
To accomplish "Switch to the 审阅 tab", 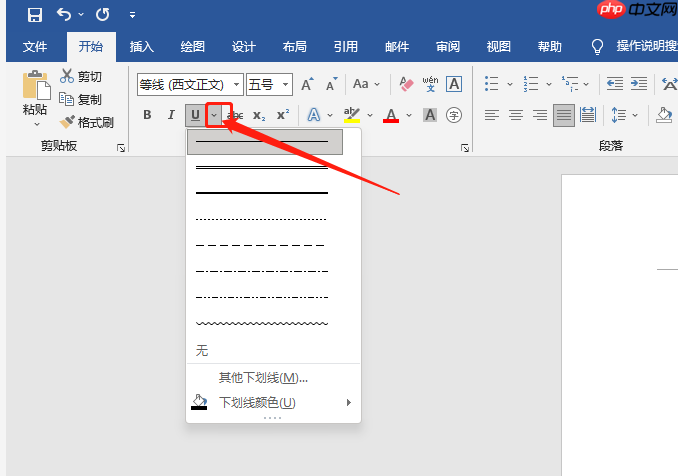I will [x=448, y=46].
